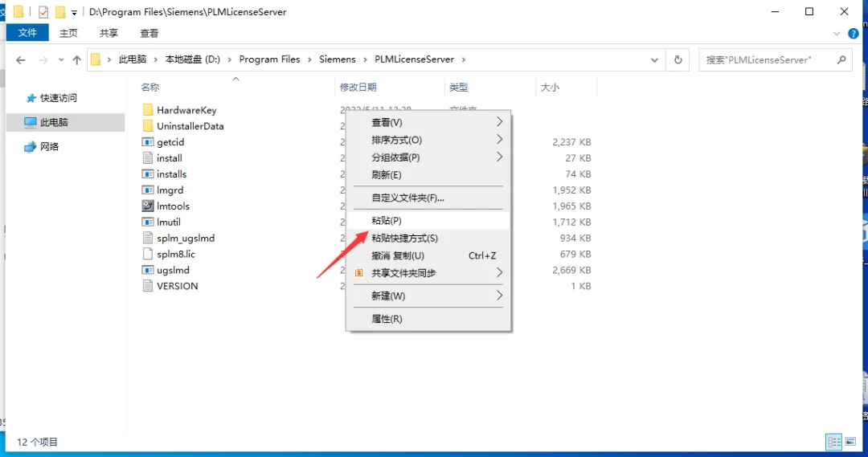The height and width of the screenshot is (457, 868).
Task: Choose 粘贴(P) from the context menu
Action: click(x=428, y=220)
